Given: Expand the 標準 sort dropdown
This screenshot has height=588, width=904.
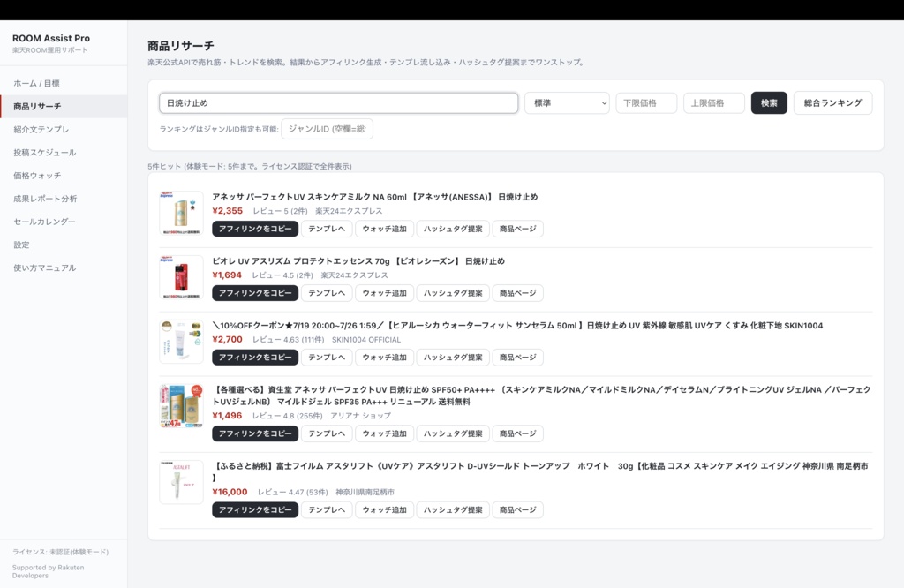Looking at the screenshot, I should pyautogui.click(x=567, y=102).
